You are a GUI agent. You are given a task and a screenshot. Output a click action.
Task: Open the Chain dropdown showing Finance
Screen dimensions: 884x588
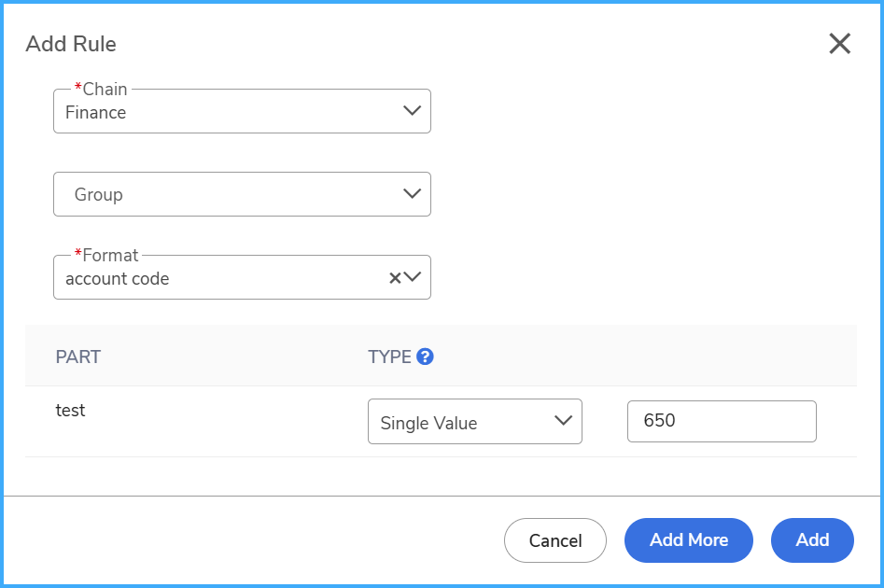242,111
